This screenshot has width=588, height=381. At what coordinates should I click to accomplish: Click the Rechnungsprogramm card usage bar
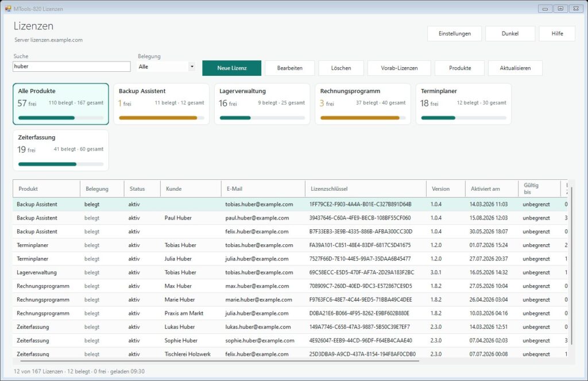(x=363, y=118)
